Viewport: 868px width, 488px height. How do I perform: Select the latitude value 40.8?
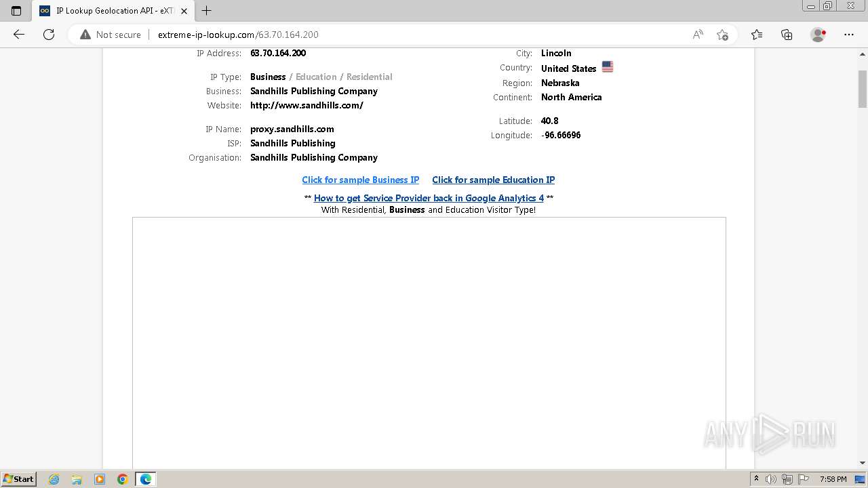point(550,121)
